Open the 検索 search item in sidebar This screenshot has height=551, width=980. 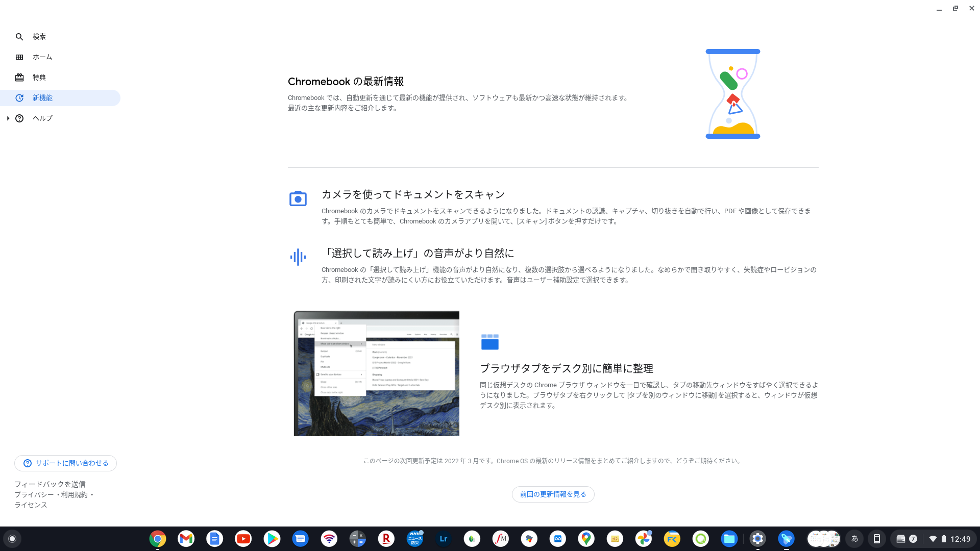[60, 37]
